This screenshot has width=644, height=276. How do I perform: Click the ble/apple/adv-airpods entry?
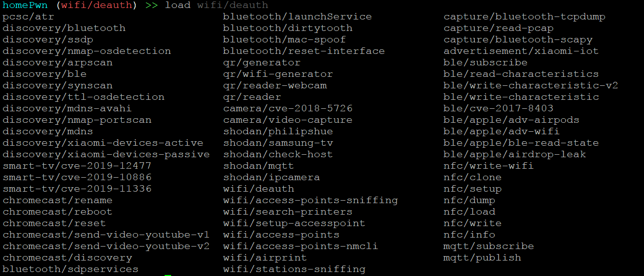click(511, 120)
